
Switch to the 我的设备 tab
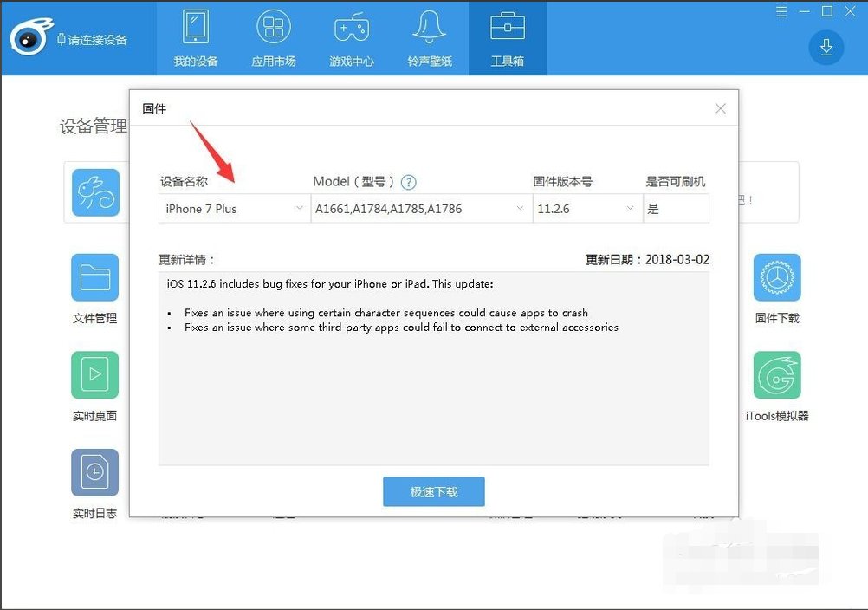195,37
